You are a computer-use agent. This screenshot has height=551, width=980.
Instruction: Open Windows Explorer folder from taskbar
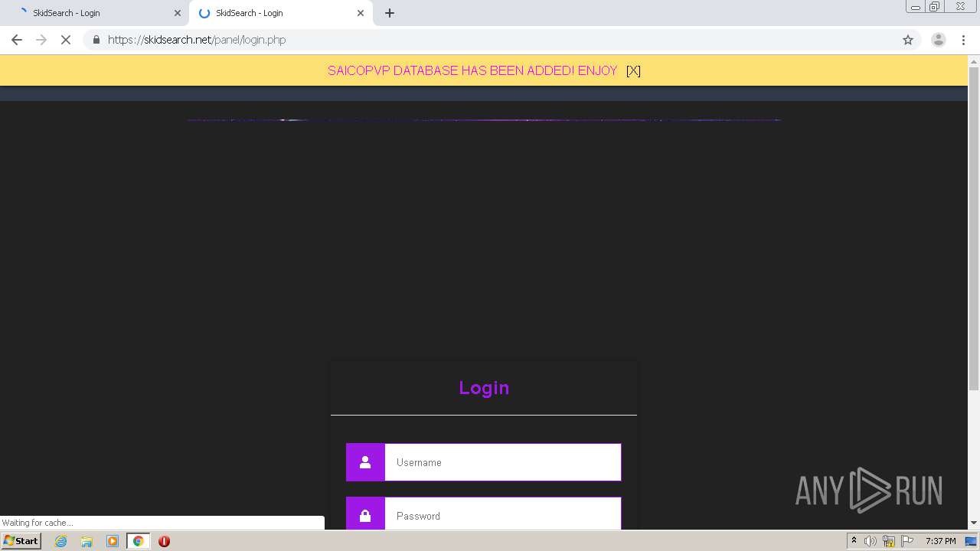pyautogui.click(x=87, y=541)
